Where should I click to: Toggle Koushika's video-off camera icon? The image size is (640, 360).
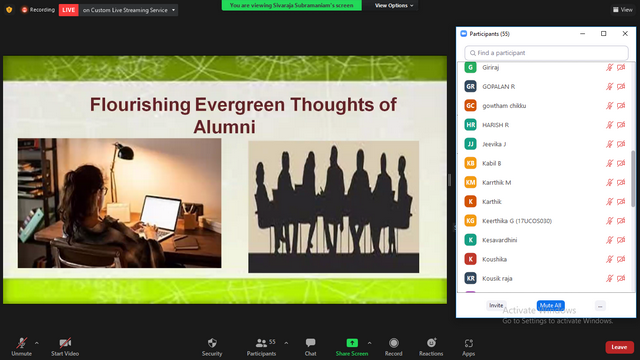tap(621, 259)
